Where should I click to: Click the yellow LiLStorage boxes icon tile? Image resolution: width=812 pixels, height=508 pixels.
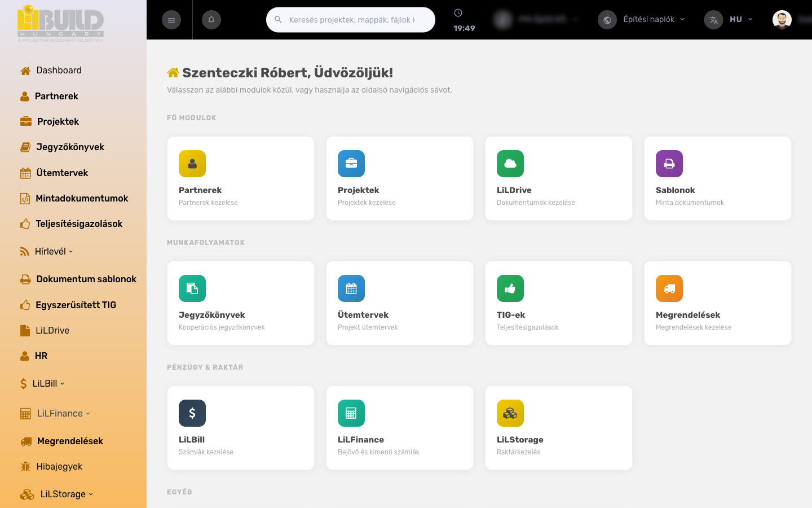pyautogui.click(x=510, y=413)
